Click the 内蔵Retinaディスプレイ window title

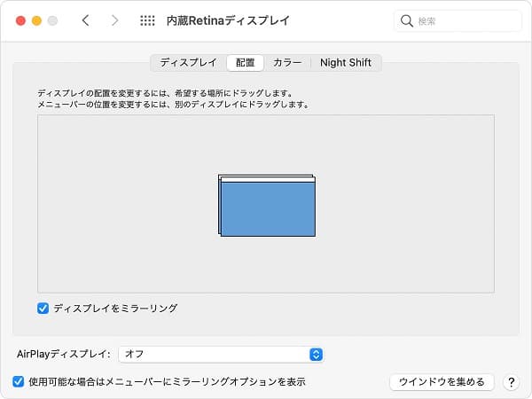pos(228,20)
